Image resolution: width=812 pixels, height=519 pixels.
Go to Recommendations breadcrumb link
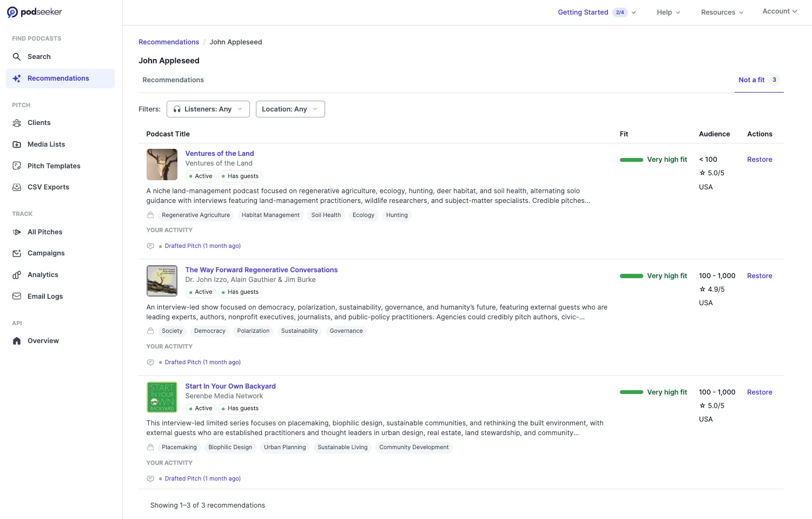point(169,42)
